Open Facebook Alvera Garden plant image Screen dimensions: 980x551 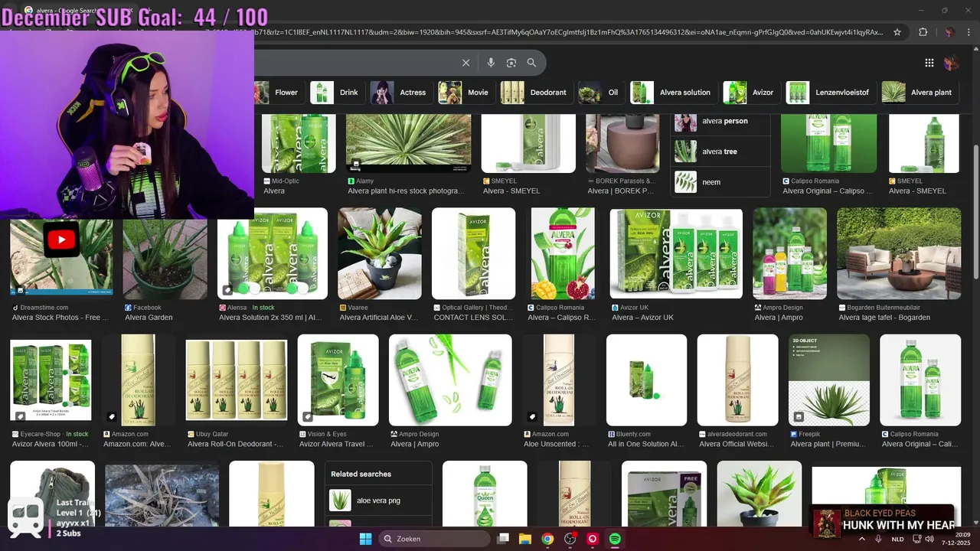tap(165, 259)
